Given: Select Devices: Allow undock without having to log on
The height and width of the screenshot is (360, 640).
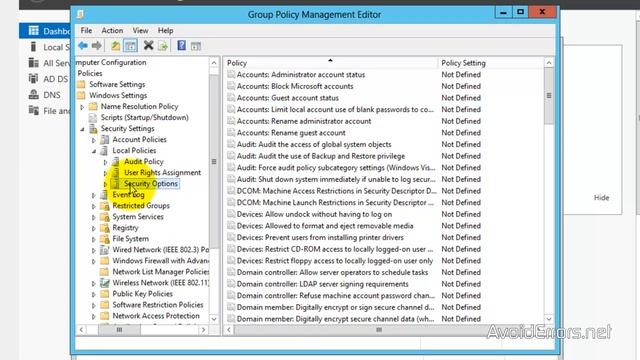Looking at the screenshot, I should coord(314,214).
